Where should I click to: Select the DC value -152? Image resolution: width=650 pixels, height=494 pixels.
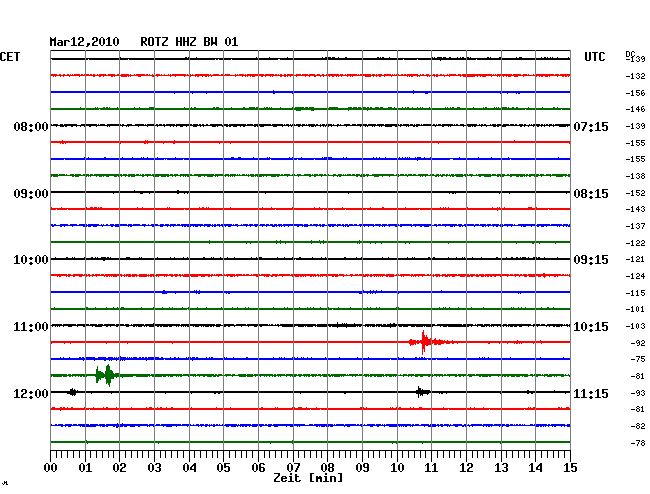pyautogui.click(x=635, y=193)
